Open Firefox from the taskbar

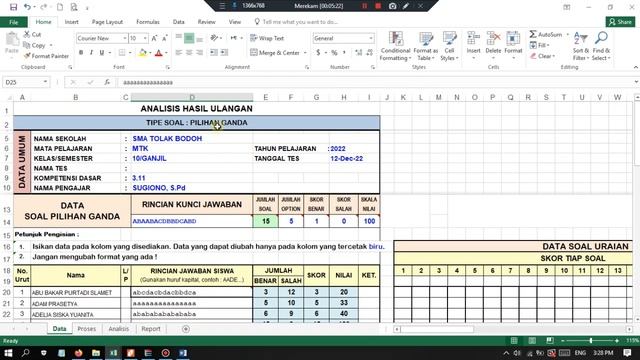(x=78, y=353)
